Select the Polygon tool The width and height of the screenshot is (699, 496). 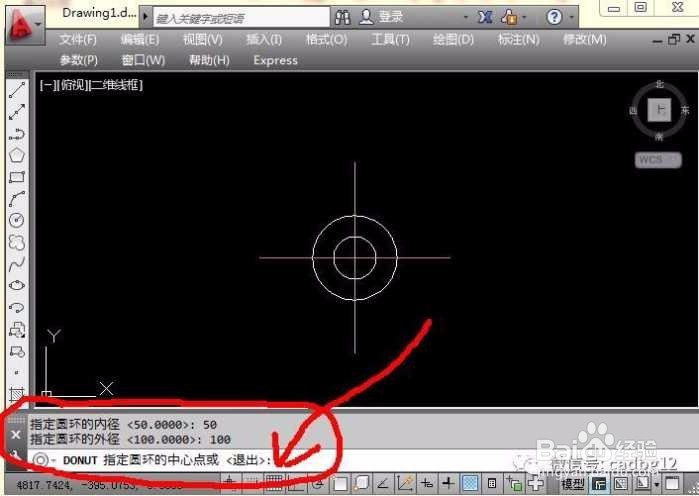pos(17,155)
